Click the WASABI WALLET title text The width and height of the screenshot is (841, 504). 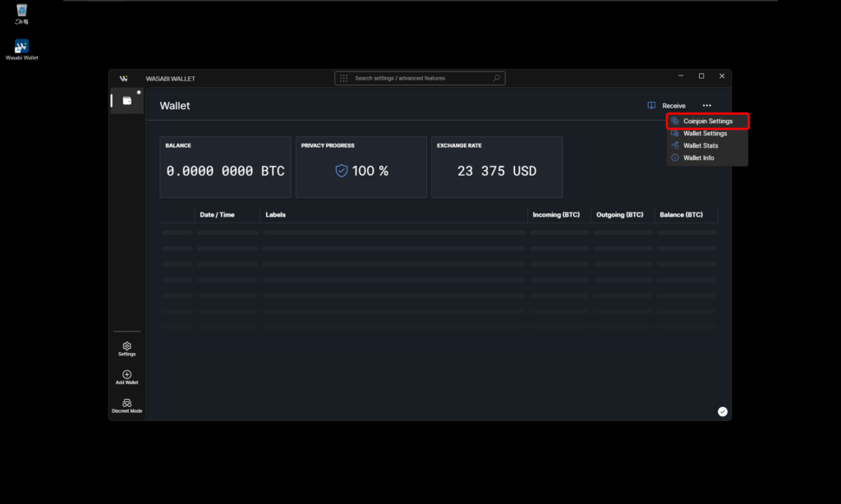pos(171,79)
